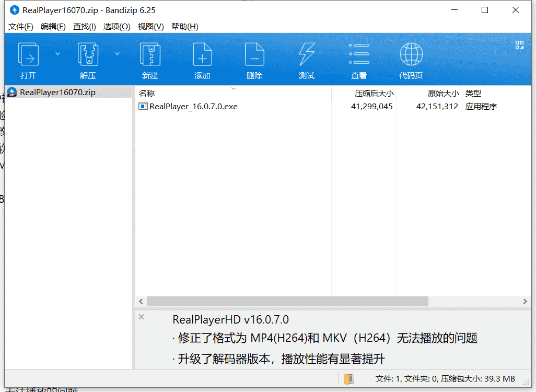Click the comment line about MP4(H264) and MKV
Screen dimensions: 536x392
pos(325,338)
